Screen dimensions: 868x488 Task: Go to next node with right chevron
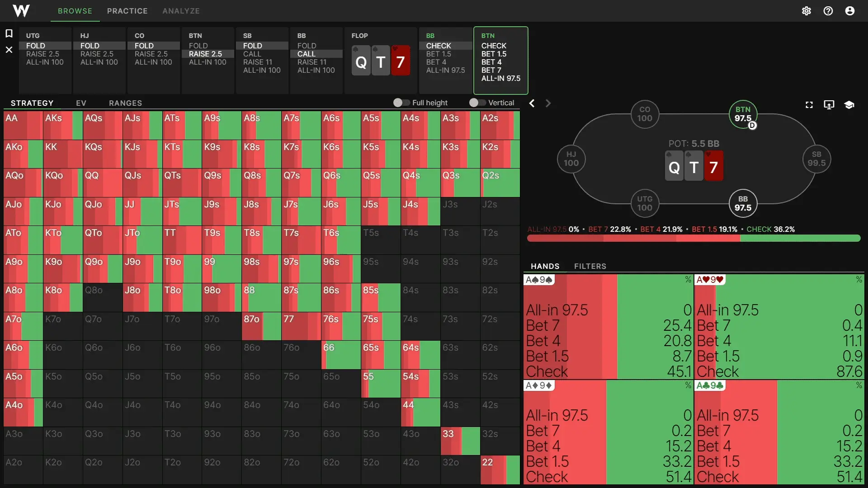point(548,103)
